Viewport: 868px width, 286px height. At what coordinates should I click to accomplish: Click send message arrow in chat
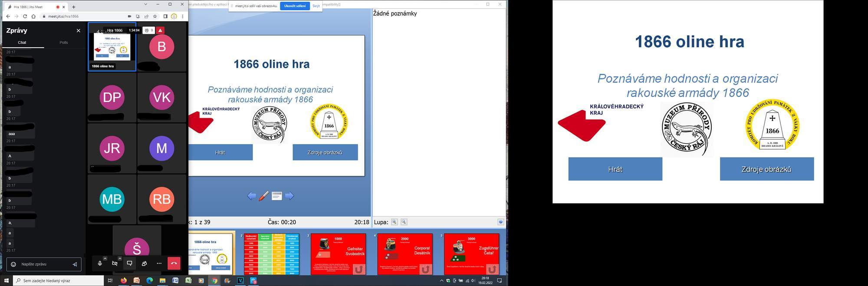75,264
